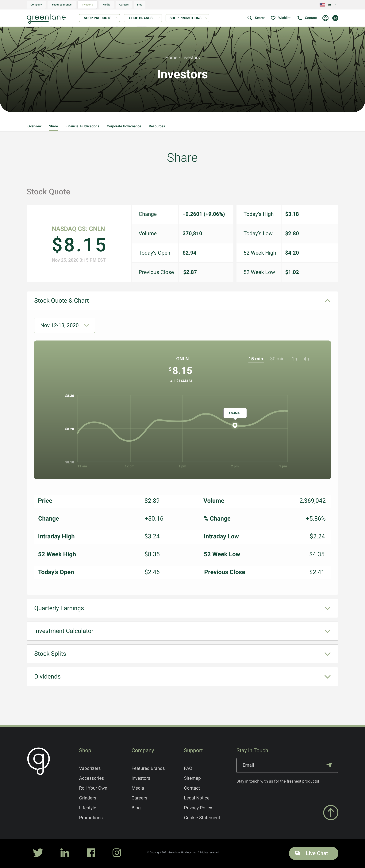Viewport: 365px width, 868px height.
Task: Select the 30 min chart interval
Action: [x=277, y=359]
